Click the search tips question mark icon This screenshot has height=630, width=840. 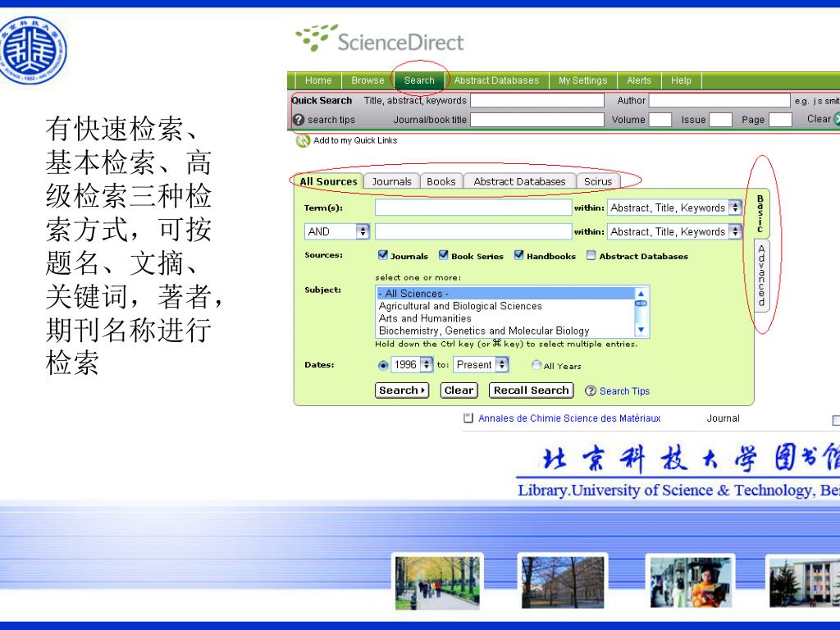tap(299, 120)
